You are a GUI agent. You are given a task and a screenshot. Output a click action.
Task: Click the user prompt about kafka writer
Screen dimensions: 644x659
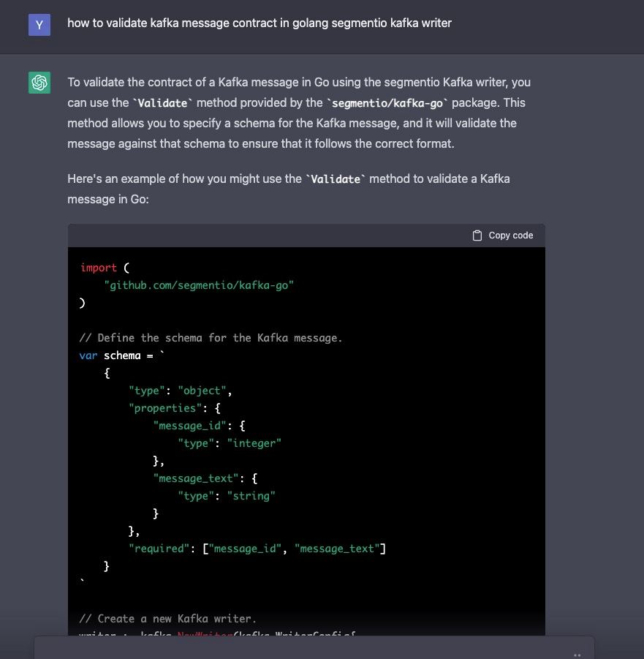coord(260,23)
